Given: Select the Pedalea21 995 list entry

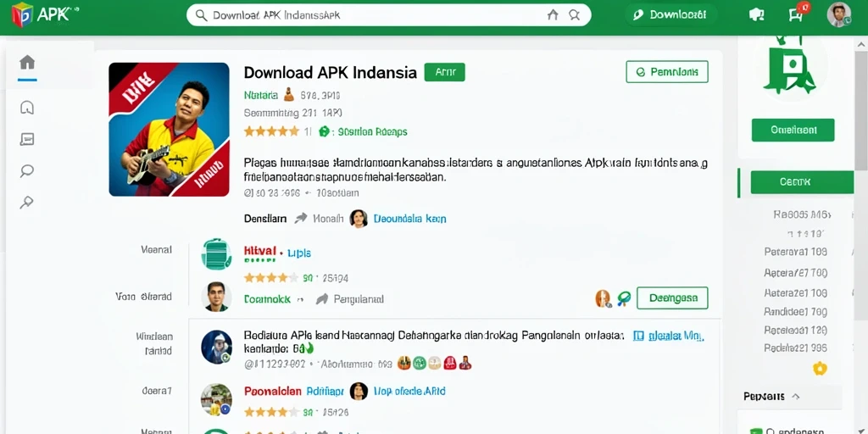Looking at the screenshot, I should pyautogui.click(x=795, y=348).
